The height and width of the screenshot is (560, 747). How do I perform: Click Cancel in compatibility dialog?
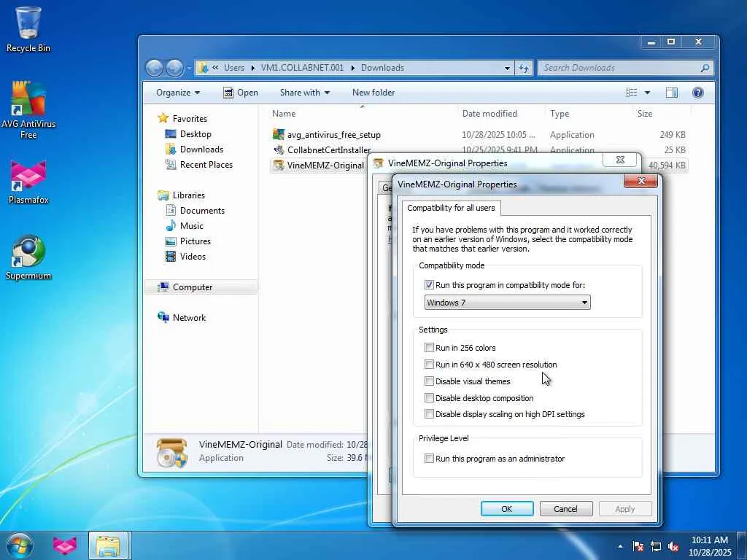(x=565, y=508)
